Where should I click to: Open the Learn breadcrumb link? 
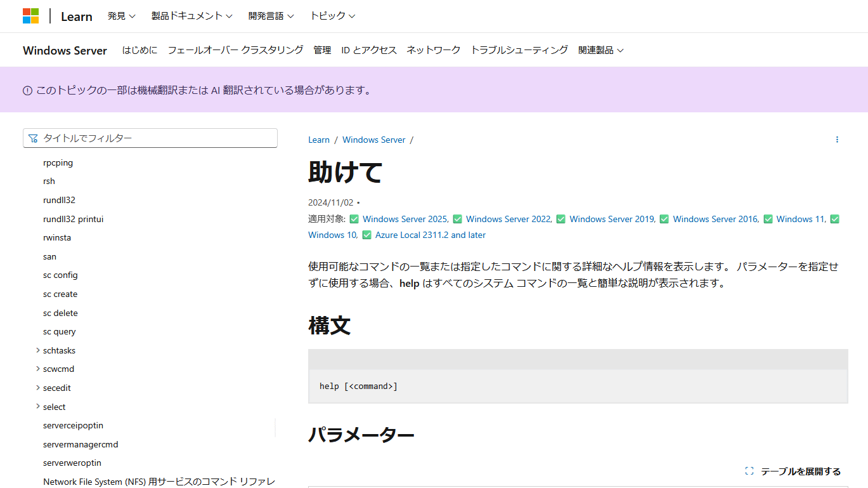click(x=319, y=140)
